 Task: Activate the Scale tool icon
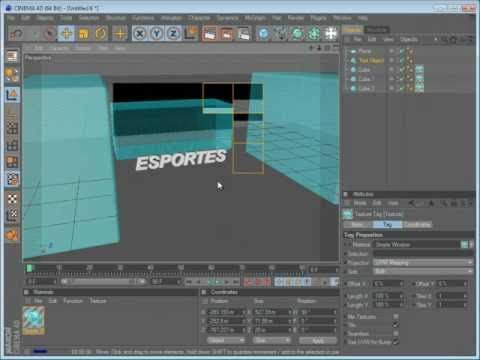pyautogui.click(x=84, y=34)
